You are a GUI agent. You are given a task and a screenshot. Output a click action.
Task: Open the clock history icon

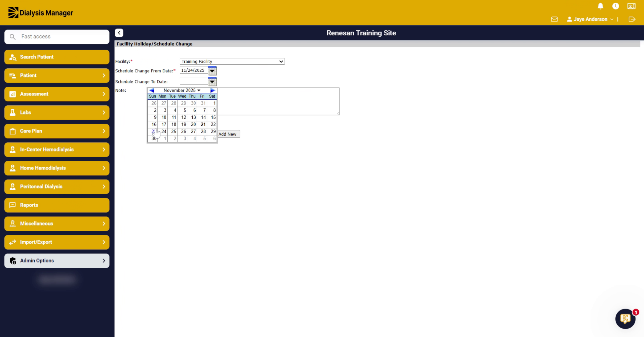tap(616, 6)
